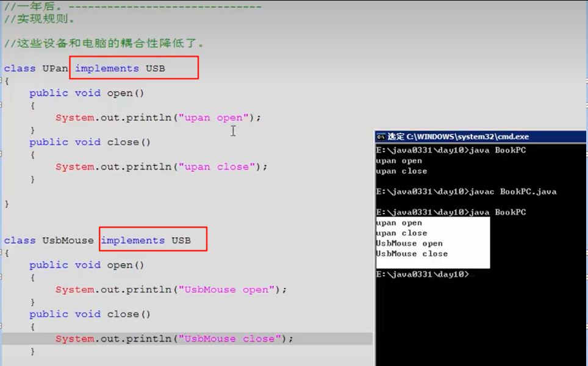Click 'public void open()' inside class UsbMouse
Viewport: 588px width, 366px height.
click(x=87, y=265)
